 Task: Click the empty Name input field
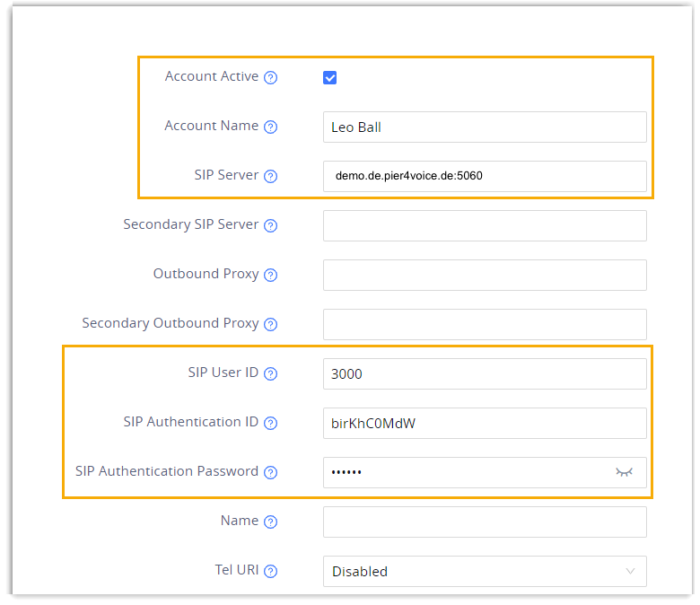click(x=485, y=522)
